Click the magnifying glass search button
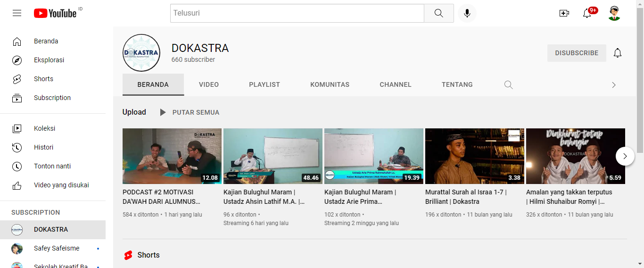This screenshot has width=644, height=268. [x=438, y=13]
